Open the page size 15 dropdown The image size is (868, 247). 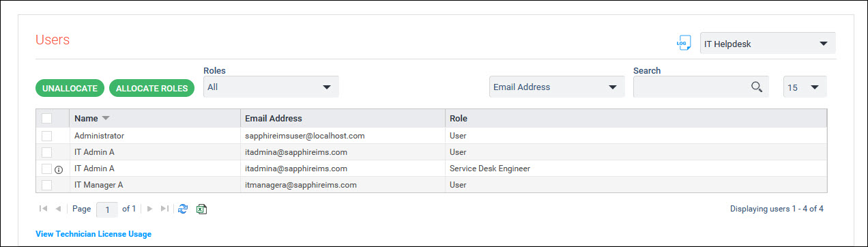tap(805, 87)
